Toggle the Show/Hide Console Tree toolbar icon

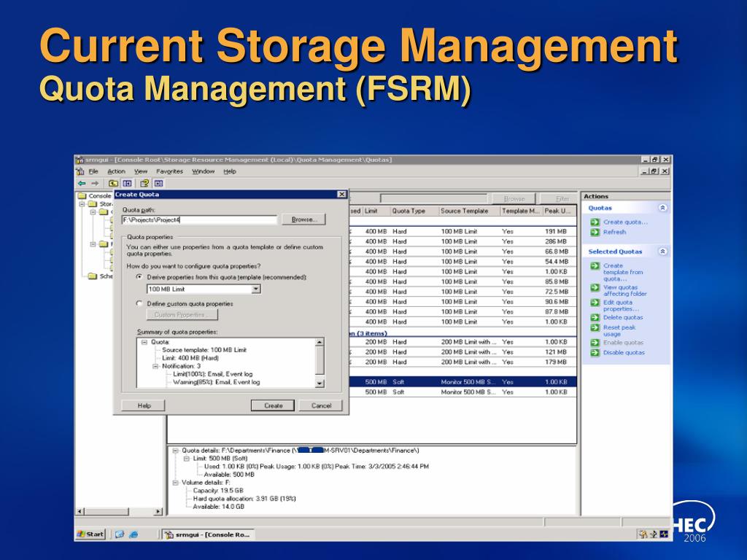pyautogui.click(x=127, y=183)
